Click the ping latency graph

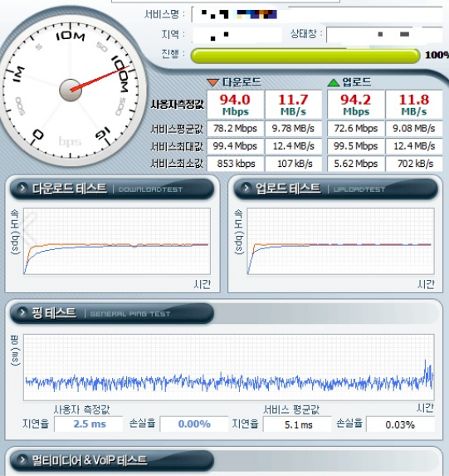click(229, 367)
